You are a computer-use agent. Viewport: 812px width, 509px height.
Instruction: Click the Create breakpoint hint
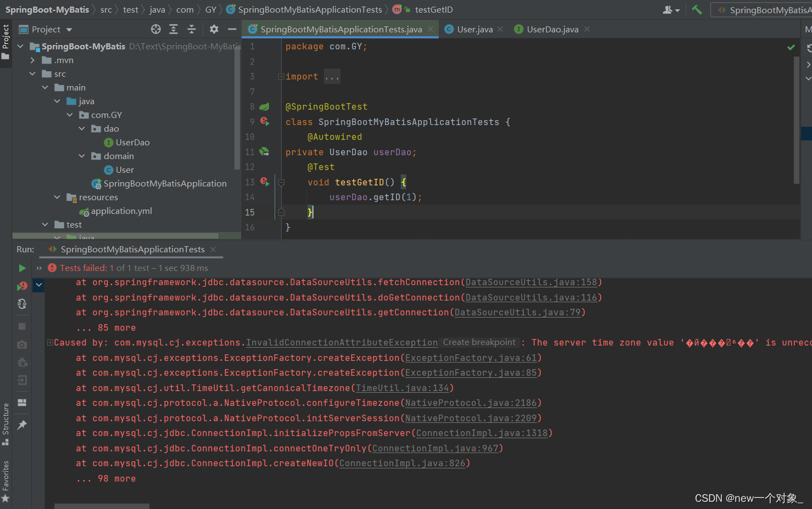point(479,342)
